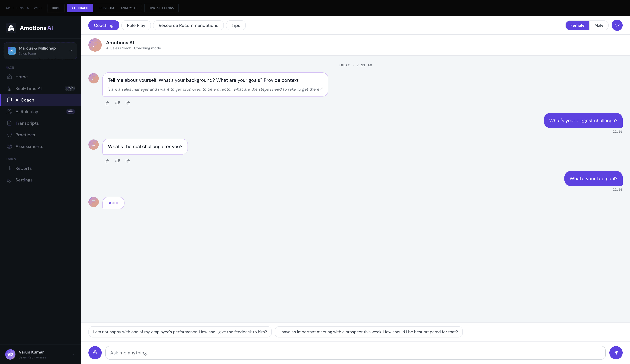The image size is (630, 364).
Task: Switch to the Role Play tab
Action: (x=136, y=25)
